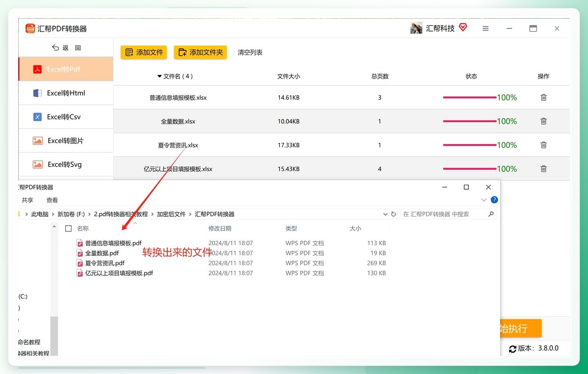Go to 加密后文件 in the breadcrumb path

(x=171, y=214)
